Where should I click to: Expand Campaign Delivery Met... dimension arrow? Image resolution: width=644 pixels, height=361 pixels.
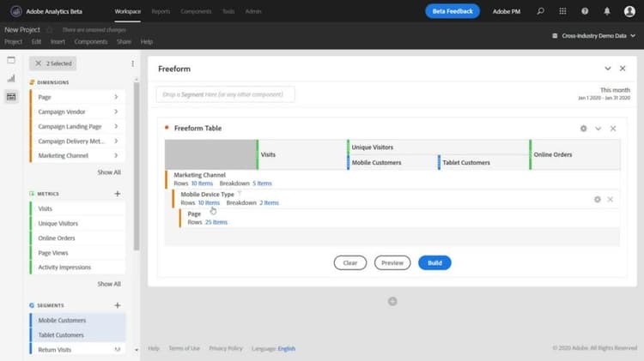tap(116, 141)
